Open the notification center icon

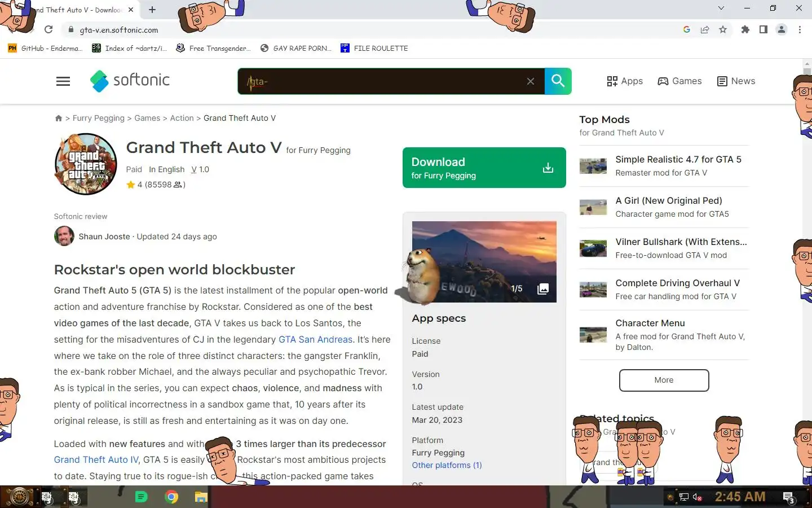pos(789,497)
